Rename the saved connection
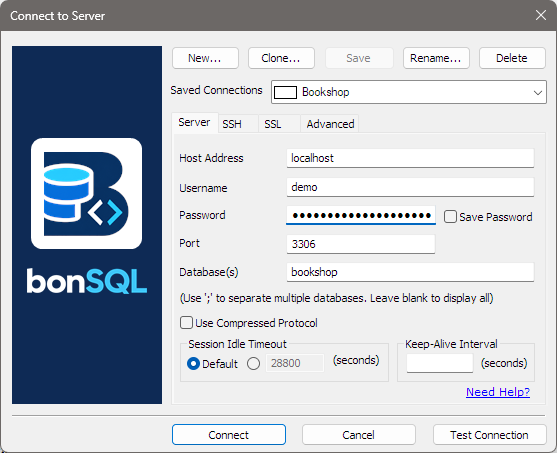Viewport: 557px width, 453px height. tap(436, 58)
